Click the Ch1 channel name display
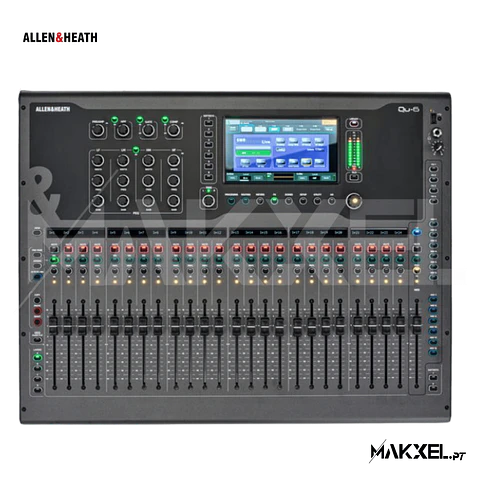The image size is (480, 480). click(52, 233)
